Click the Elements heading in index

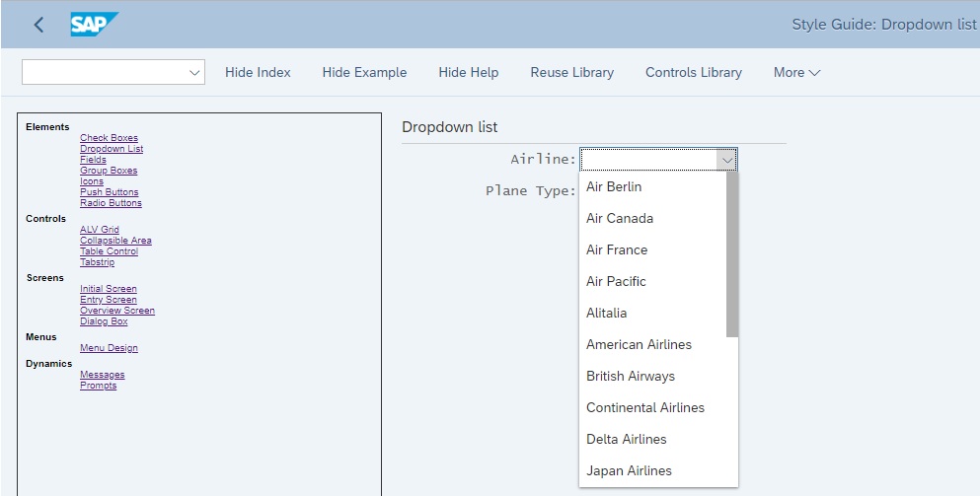(x=47, y=127)
